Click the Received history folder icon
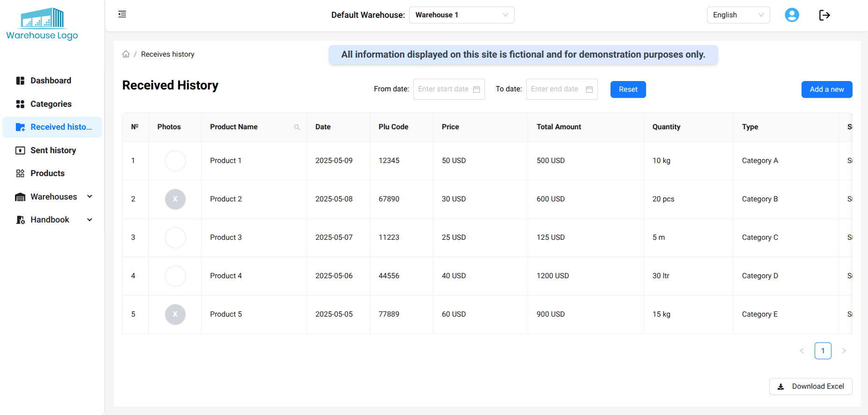868x415 pixels. click(x=20, y=127)
